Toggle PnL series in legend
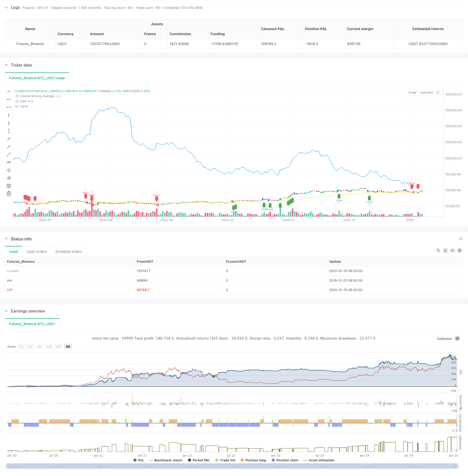The width and height of the screenshot is (468, 476). pos(139,460)
